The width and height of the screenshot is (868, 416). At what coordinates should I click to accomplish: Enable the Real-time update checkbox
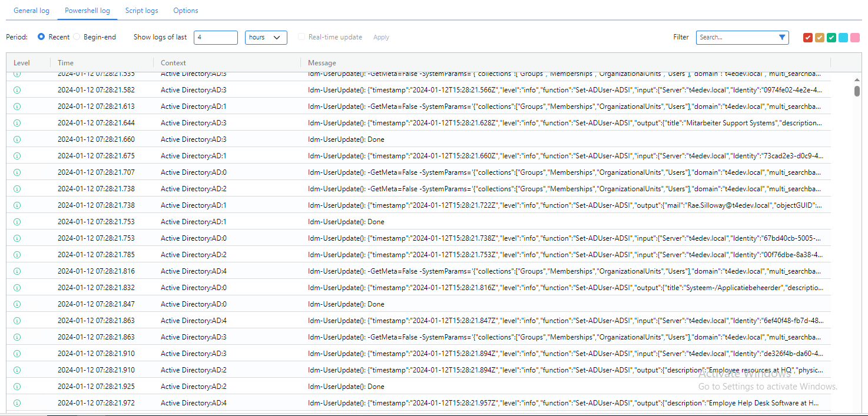[x=301, y=36]
